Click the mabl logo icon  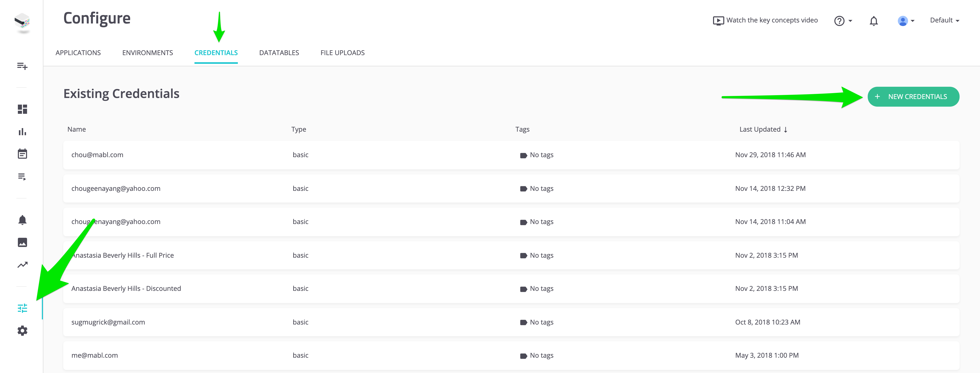(x=22, y=22)
